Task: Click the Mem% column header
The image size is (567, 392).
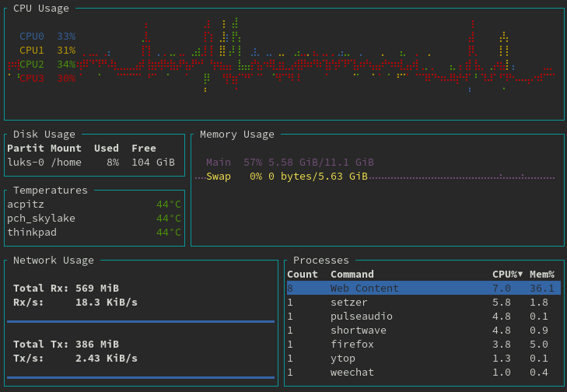Action: click(x=541, y=274)
